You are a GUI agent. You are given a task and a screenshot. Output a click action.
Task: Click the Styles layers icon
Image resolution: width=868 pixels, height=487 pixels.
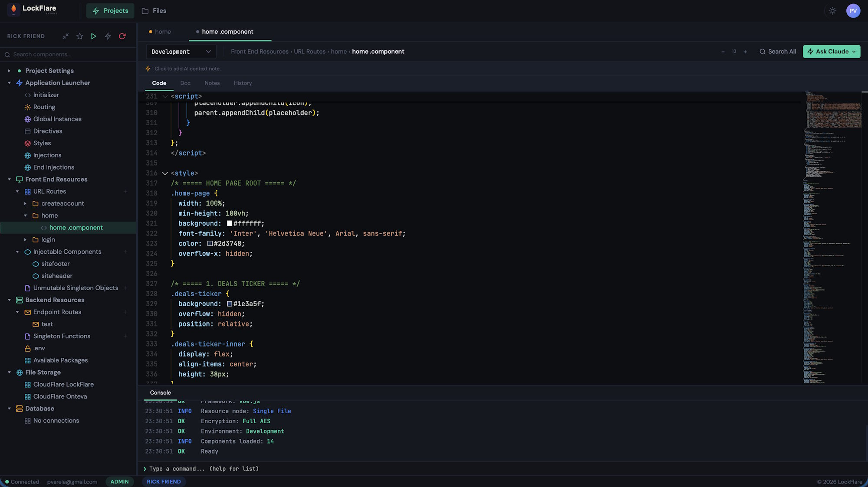tap(27, 143)
